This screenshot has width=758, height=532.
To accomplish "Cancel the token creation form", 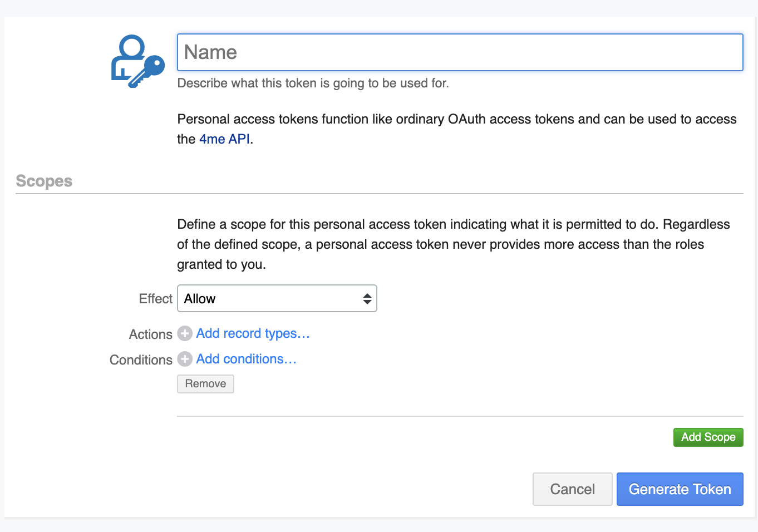I will coord(572,489).
